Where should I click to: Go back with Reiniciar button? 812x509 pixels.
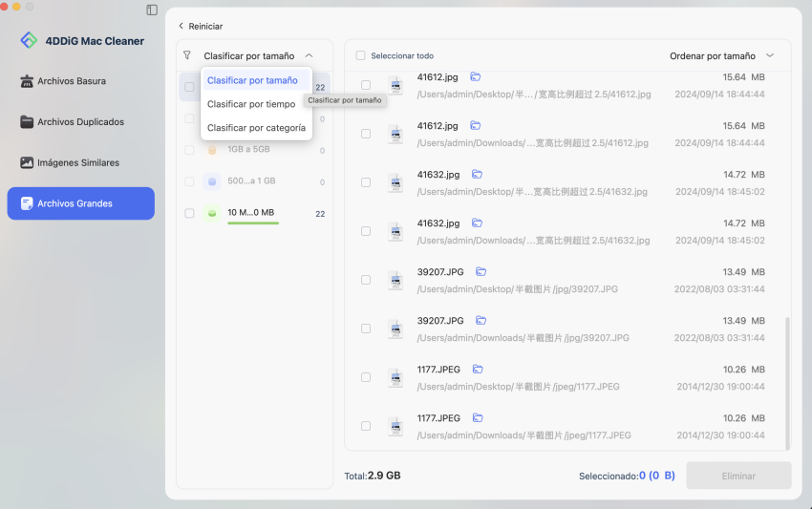pos(201,26)
